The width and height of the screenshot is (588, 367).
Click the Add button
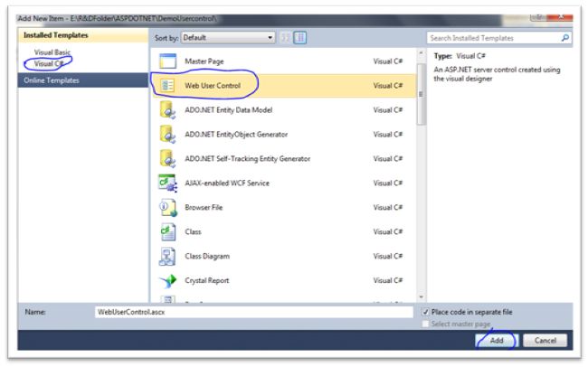click(497, 341)
